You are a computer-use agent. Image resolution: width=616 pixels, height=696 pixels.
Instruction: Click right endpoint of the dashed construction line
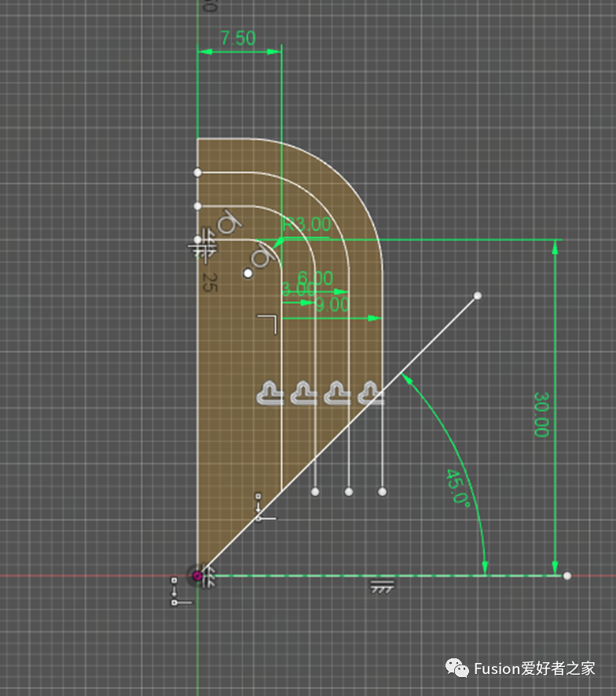pos(567,576)
